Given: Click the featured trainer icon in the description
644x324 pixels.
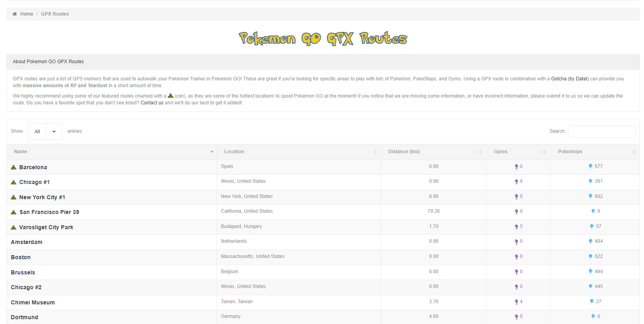Looking at the screenshot, I should point(171,96).
